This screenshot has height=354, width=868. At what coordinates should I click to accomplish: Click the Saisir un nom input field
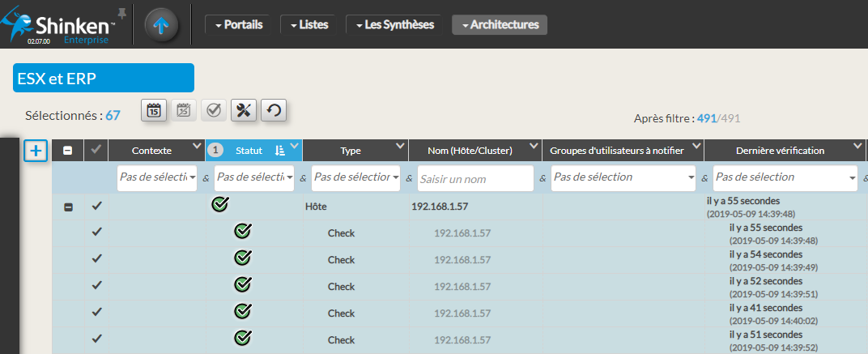pyautogui.click(x=473, y=177)
